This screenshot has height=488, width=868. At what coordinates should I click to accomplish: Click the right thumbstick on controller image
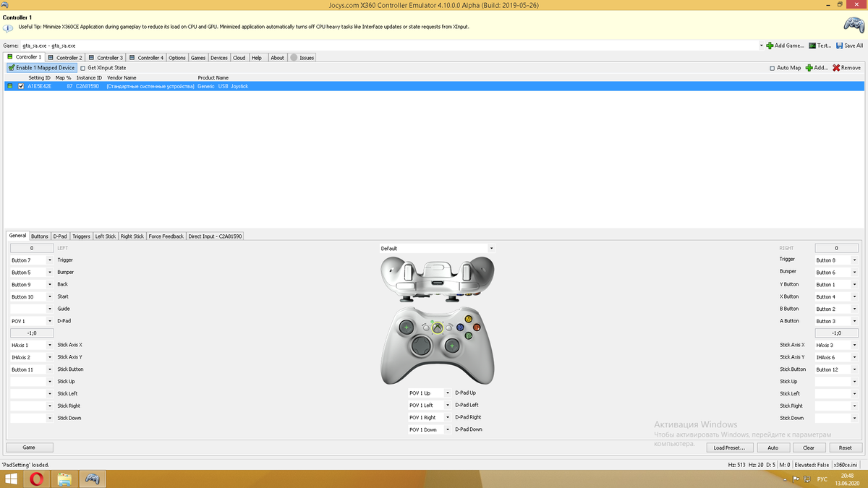(453, 347)
